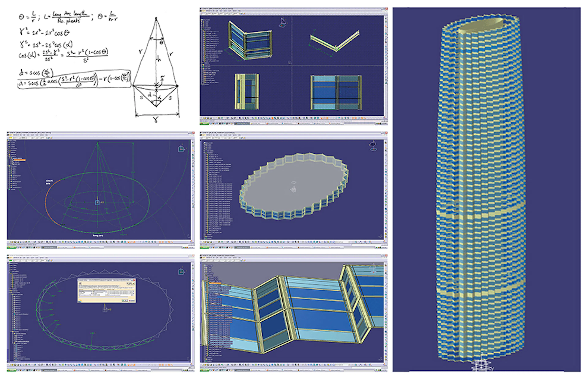Open the Start menu in ellipse window menu bar
This screenshot has height=377, width=588.
(11, 135)
